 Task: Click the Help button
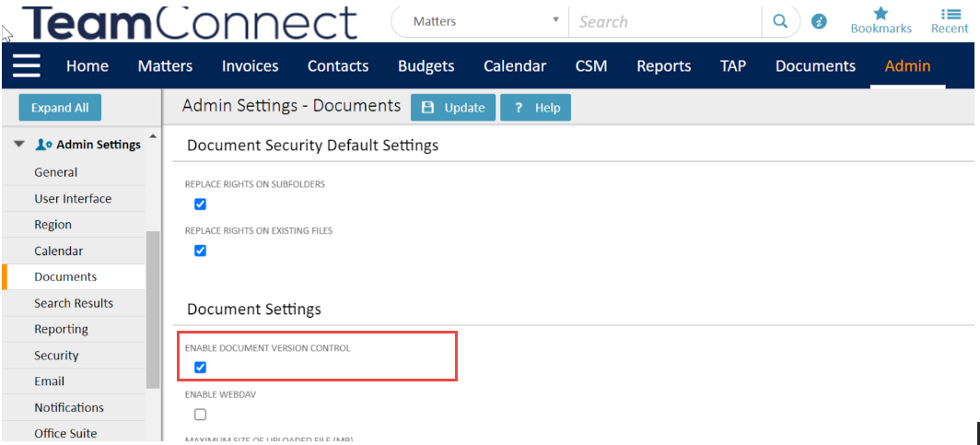coord(536,108)
